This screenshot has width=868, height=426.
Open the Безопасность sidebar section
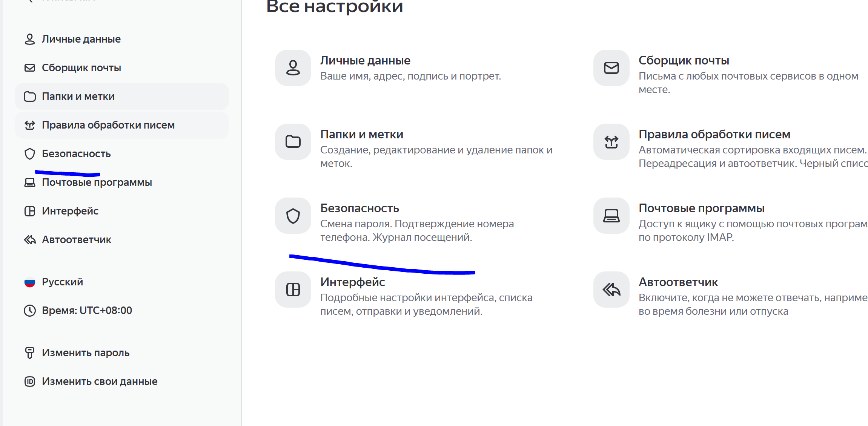pyautogui.click(x=76, y=154)
